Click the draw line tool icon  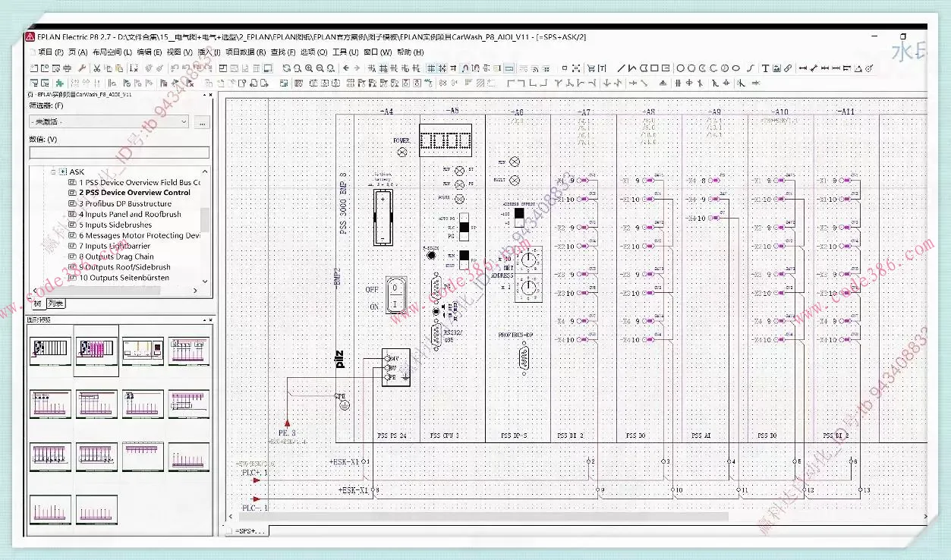(x=622, y=68)
